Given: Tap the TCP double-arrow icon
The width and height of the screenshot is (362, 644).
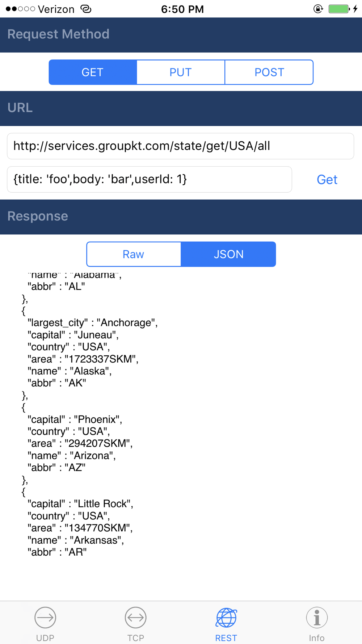Looking at the screenshot, I should [x=135, y=618].
